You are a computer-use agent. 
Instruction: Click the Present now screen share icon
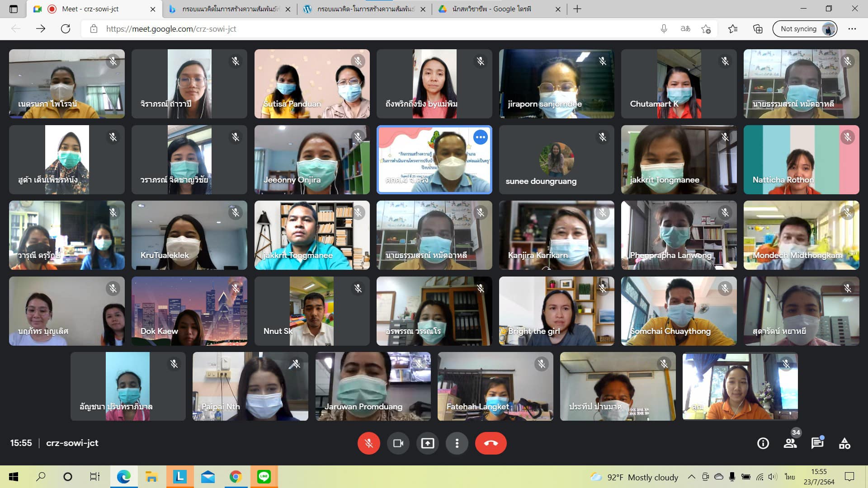tap(428, 443)
